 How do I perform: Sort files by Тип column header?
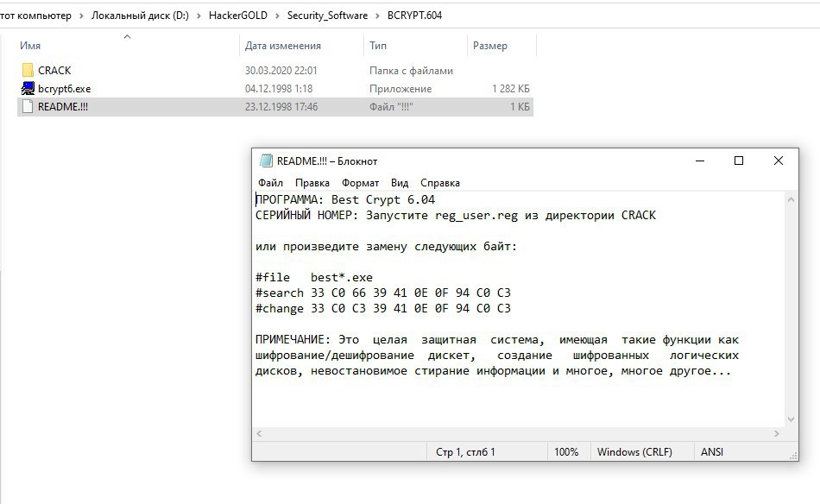click(378, 46)
